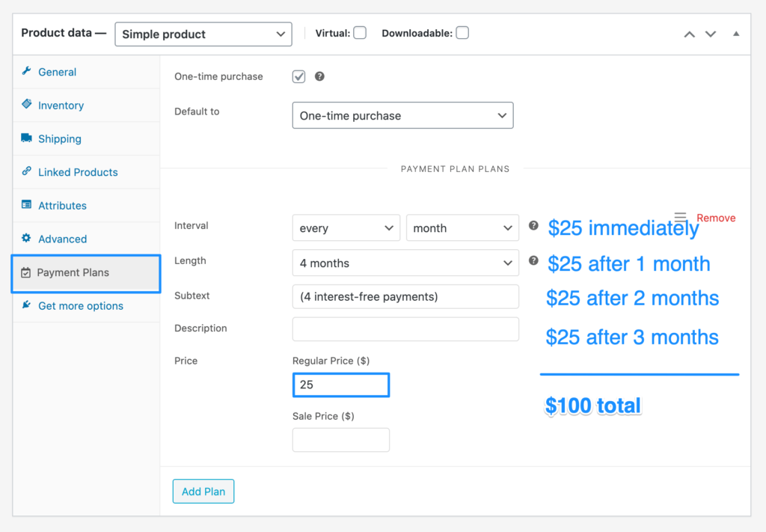Grab the plan drag handle icon
This screenshot has height=532, width=766.
tap(681, 215)
